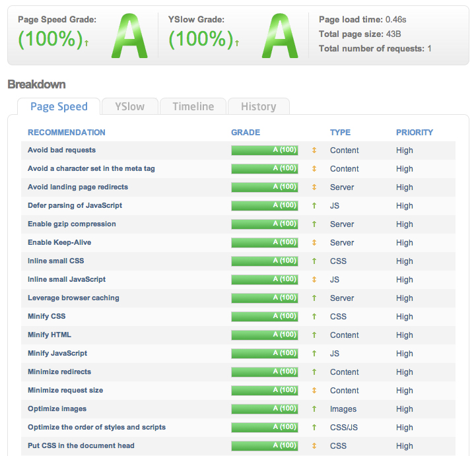Expand the Enable gzip compression recommendation
Screen dimensions: 476x456
coord(72,224)
